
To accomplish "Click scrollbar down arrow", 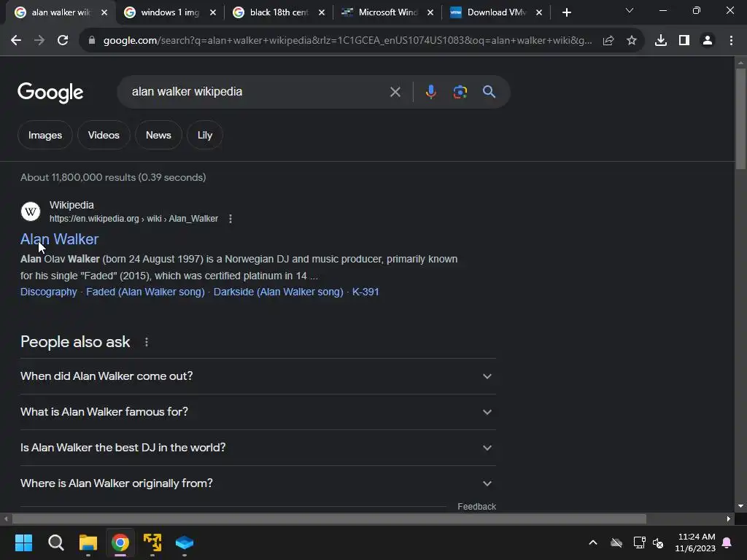I will pyautogui.click(x=740, y=506).
